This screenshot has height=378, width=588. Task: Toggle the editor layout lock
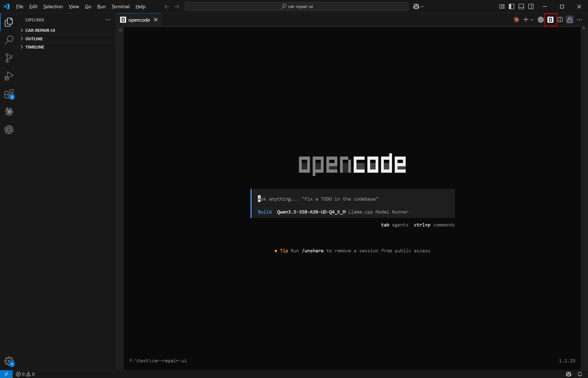pyautogui.click(x=569, y=20)
